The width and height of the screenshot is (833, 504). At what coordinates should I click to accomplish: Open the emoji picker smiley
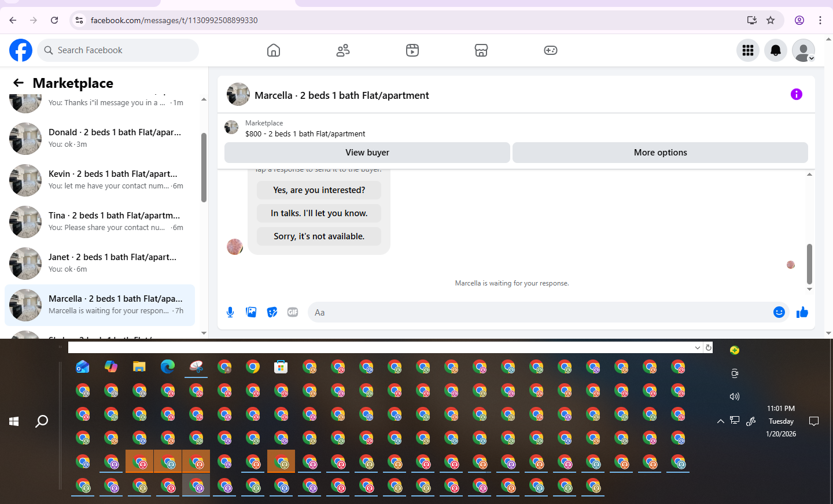(779, 312)
